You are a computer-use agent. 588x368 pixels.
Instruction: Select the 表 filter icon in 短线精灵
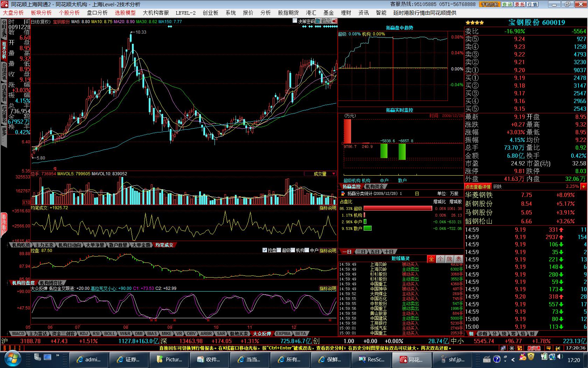[458, 259]
